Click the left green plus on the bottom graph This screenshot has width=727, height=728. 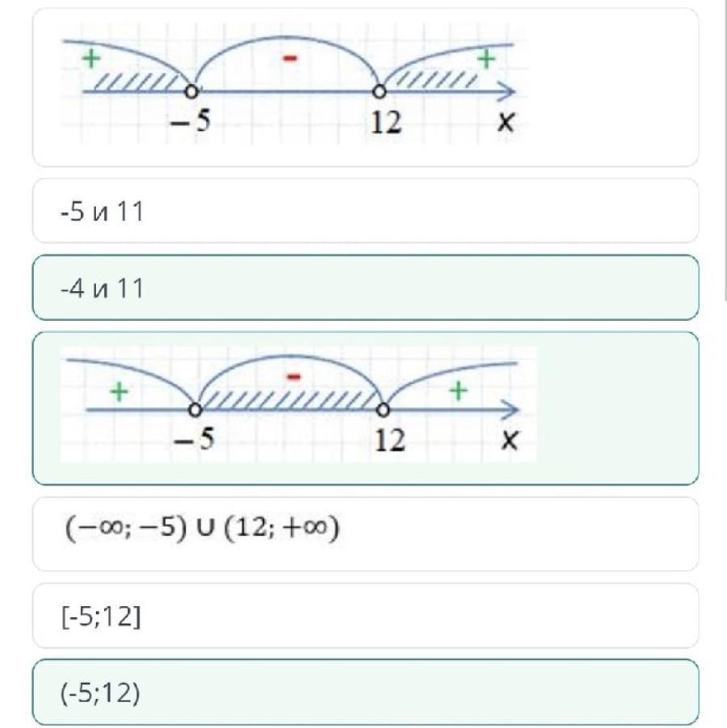119,392
